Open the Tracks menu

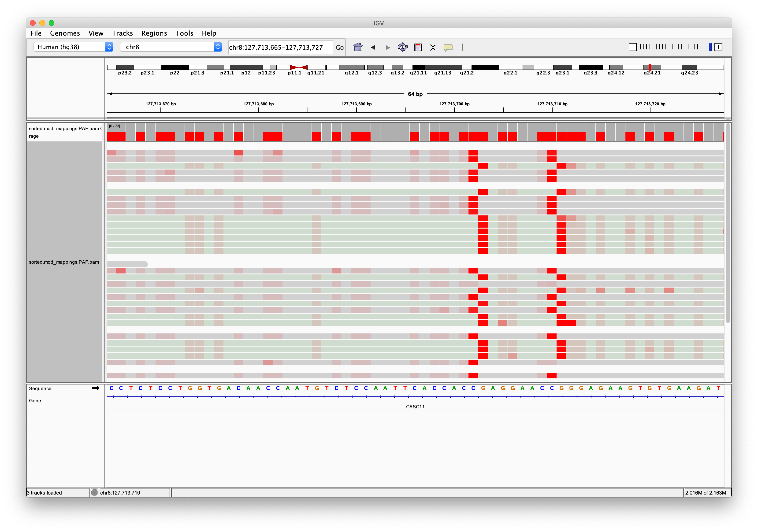pyautogui.click(x=122, y=33)
